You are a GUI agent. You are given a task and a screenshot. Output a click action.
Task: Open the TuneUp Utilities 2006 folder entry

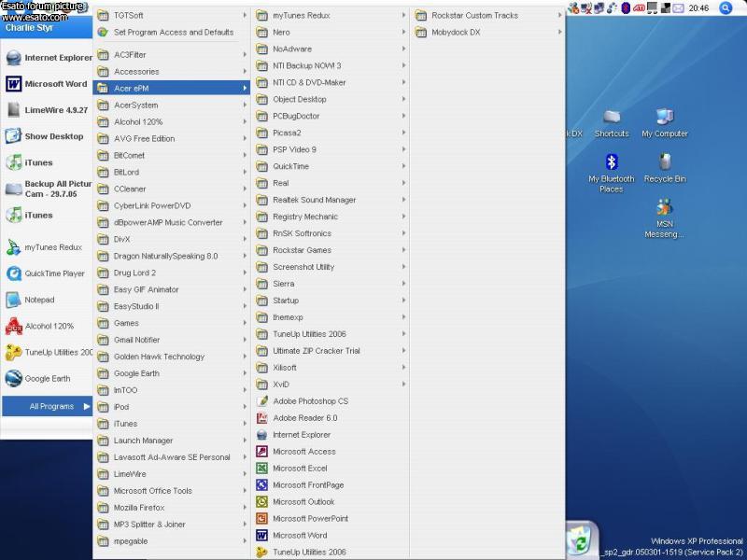(330, 334)
